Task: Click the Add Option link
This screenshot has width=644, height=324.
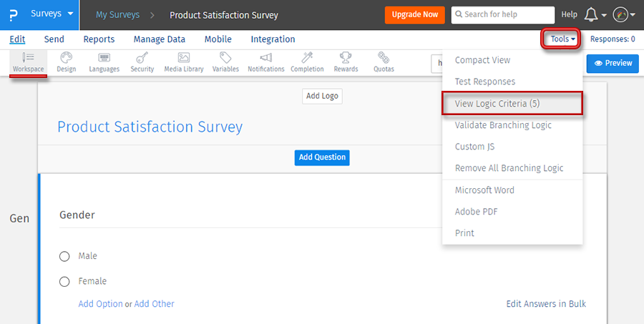Action: click(100, 304)
